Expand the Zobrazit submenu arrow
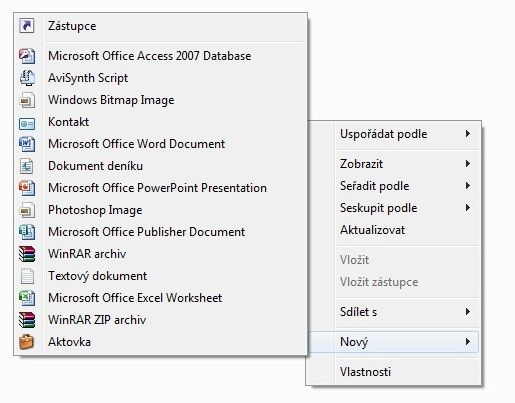Screen dimensions: 515x403 point(468,163)
